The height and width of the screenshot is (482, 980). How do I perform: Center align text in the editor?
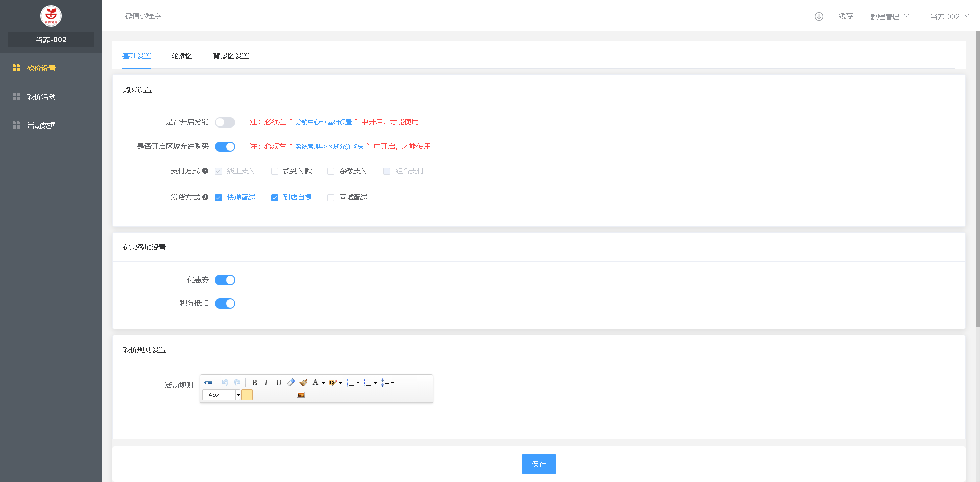tap(260, 395)
